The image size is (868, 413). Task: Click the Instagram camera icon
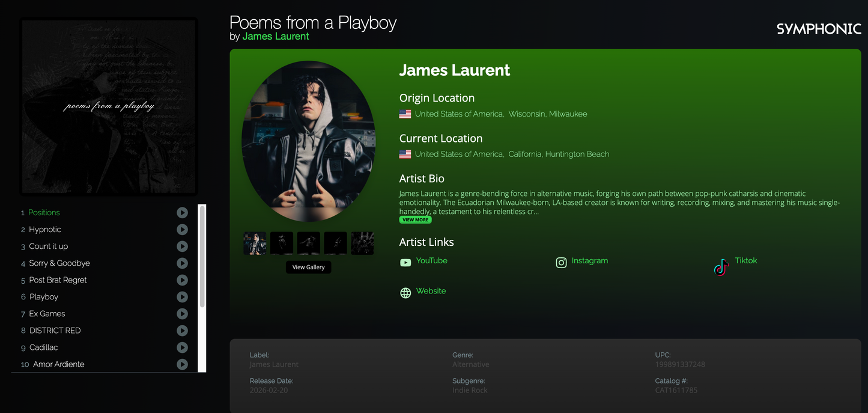(x=561, y=262)
